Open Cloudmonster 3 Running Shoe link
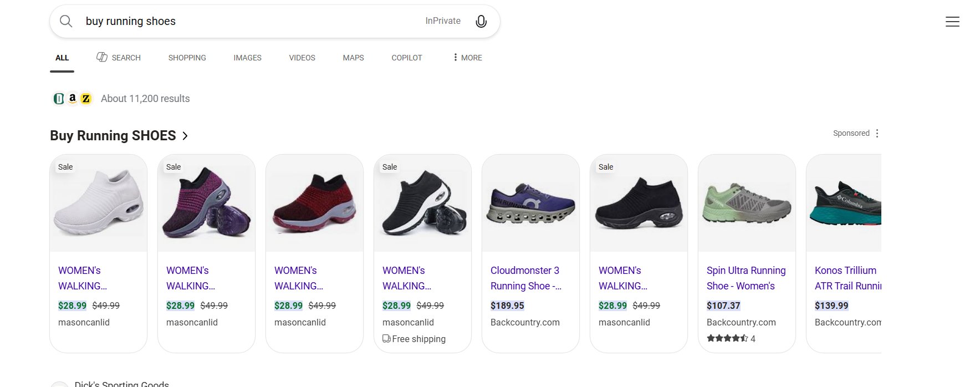 tap(526, 278)
